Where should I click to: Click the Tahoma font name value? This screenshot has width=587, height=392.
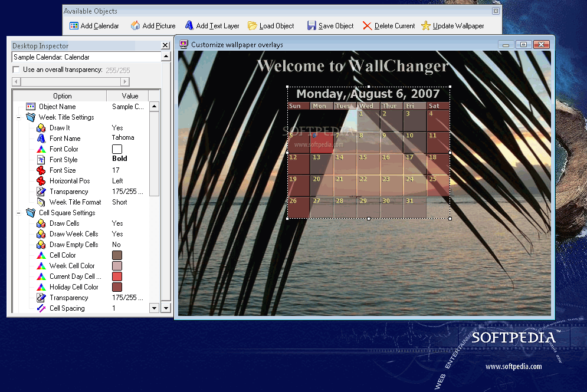pyautogui.click(x=123, y=137)
